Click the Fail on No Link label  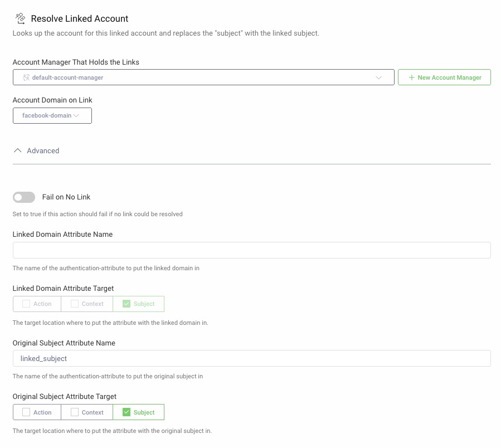click(66, 197)
